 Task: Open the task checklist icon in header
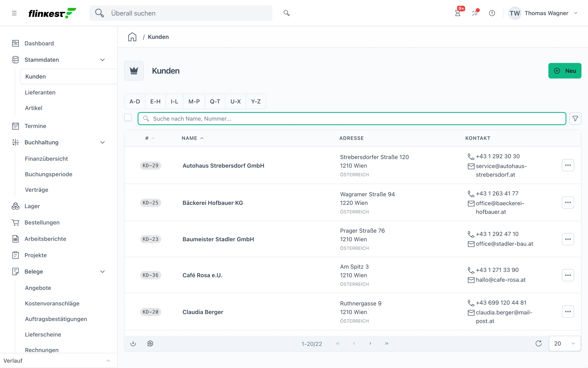point(475,13)
